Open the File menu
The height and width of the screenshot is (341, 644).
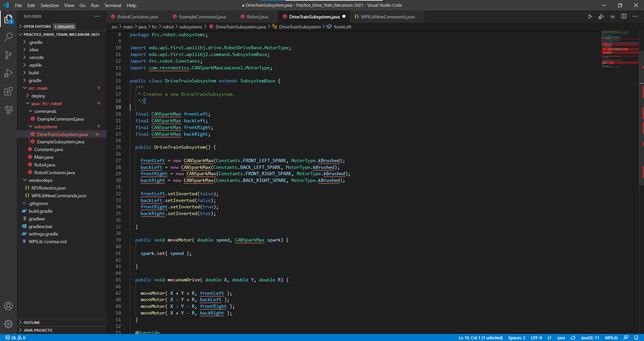(18, 5)
